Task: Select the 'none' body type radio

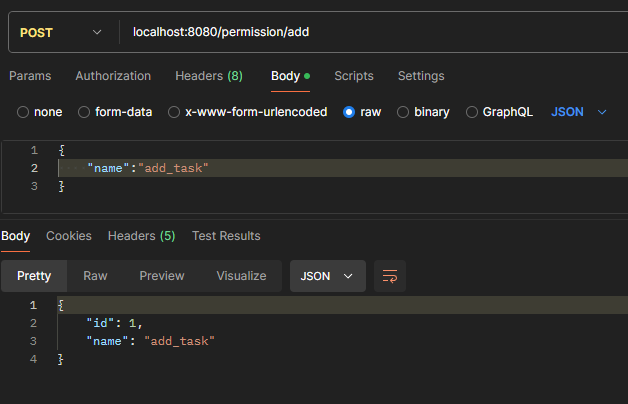Action: tap(23, 112)
